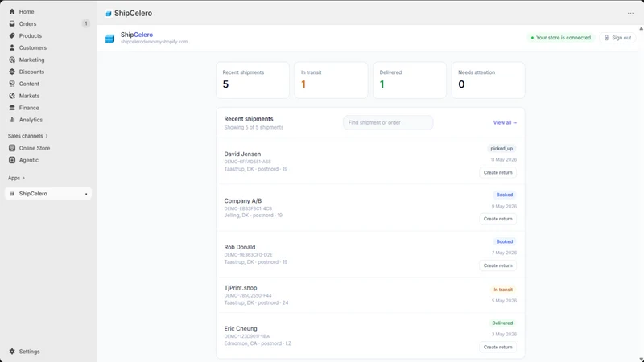Click the Finance bank icon
This screenshot has width=644, height=362.
coord(12,108)
